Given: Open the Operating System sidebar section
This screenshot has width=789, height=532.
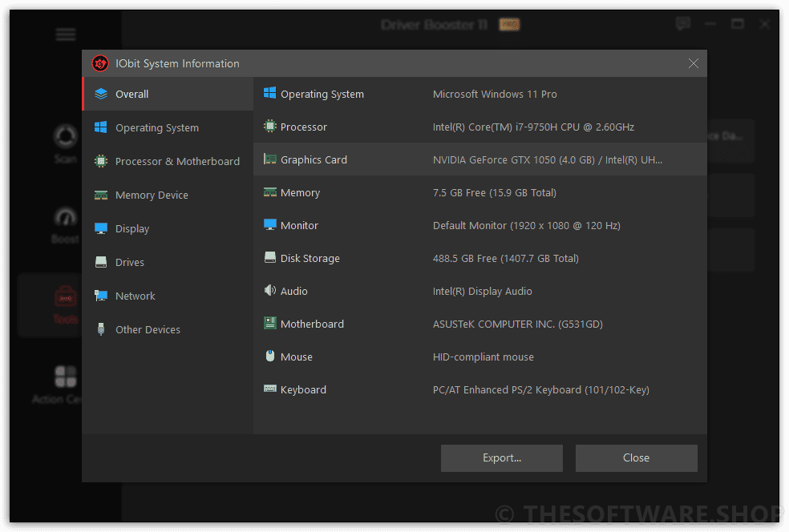Looking at the screenshot, I should [168, 127].
